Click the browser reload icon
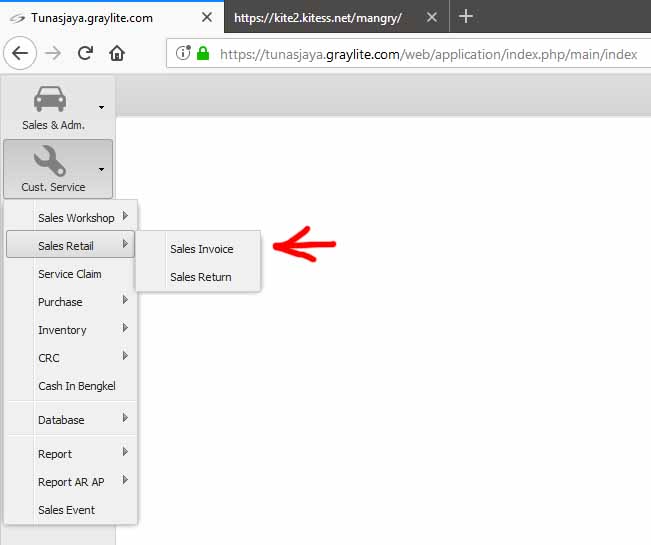This screenshot has width=651, height=545. pyautogui.click(x=85, y=54)
